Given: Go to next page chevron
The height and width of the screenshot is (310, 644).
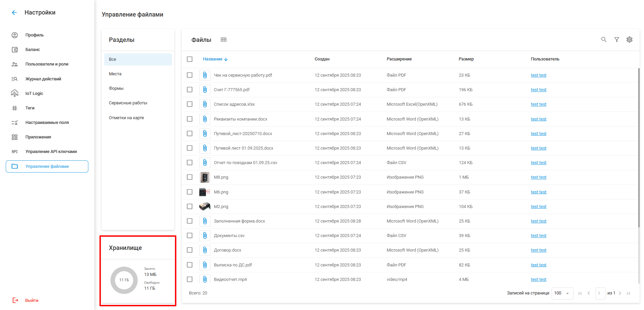Looking at the screenshot, I should (620, 293).
